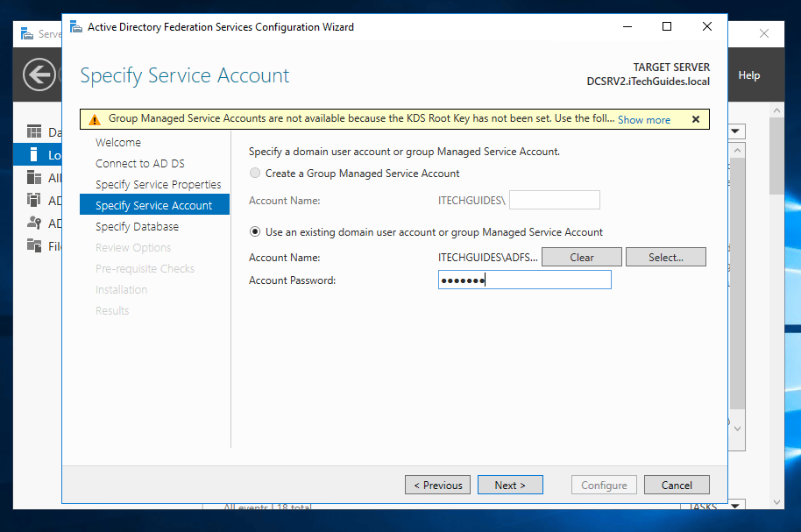
Task: Dismiss the KDS Root Key warning banner
Action: point(696,119)
